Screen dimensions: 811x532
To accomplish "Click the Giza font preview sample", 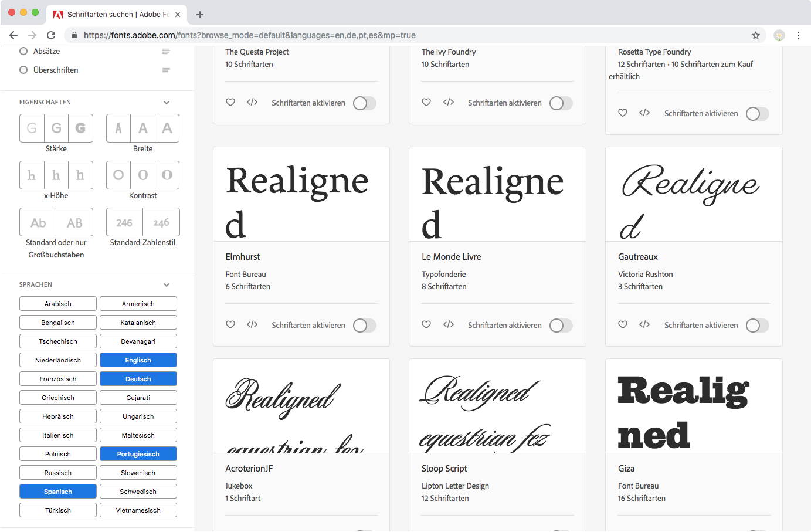I will [x=694, y=406].
